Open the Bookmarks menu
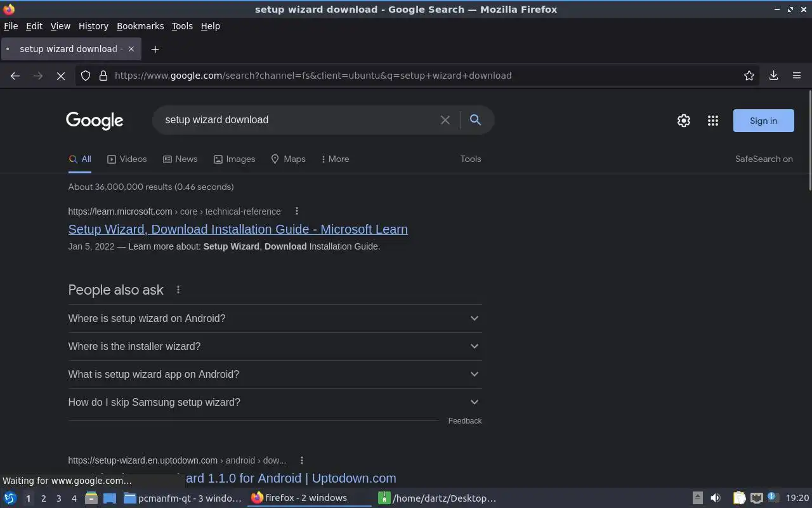Image resolution: width=812 pixels, height=508 pixels. 140,26
